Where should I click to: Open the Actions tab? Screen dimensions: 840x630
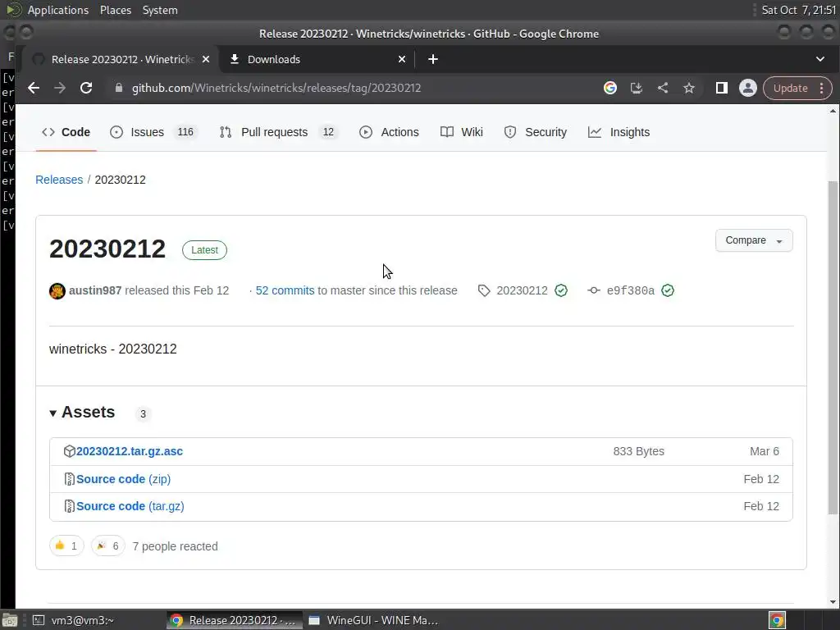pyautogui.click(x=390, y=132)
